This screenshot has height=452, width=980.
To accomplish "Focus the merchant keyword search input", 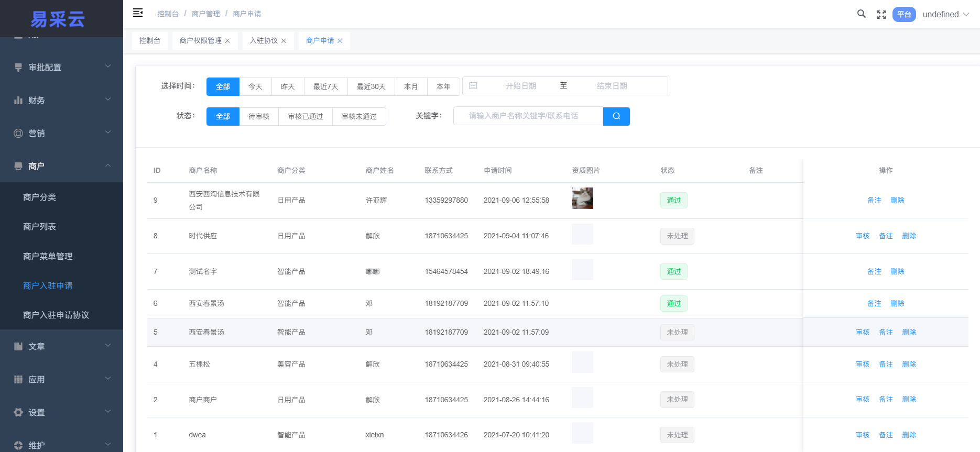I will [528, 116].
